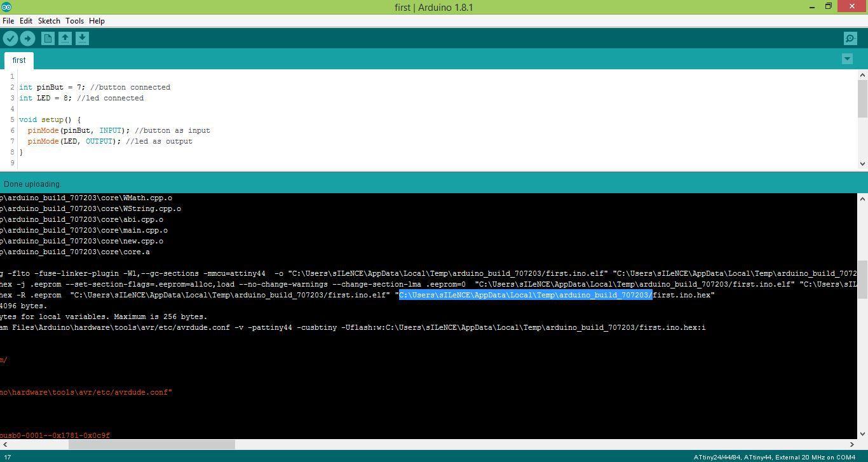Select the 'first' sketch tab
Screen dimensions: 868x462
point(19,60)
